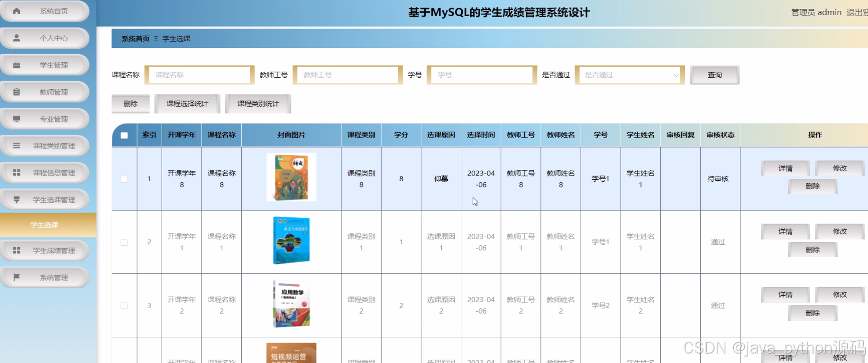Open 系统首页 in the sidebar

pyautogui.click(x=45, y=11)
